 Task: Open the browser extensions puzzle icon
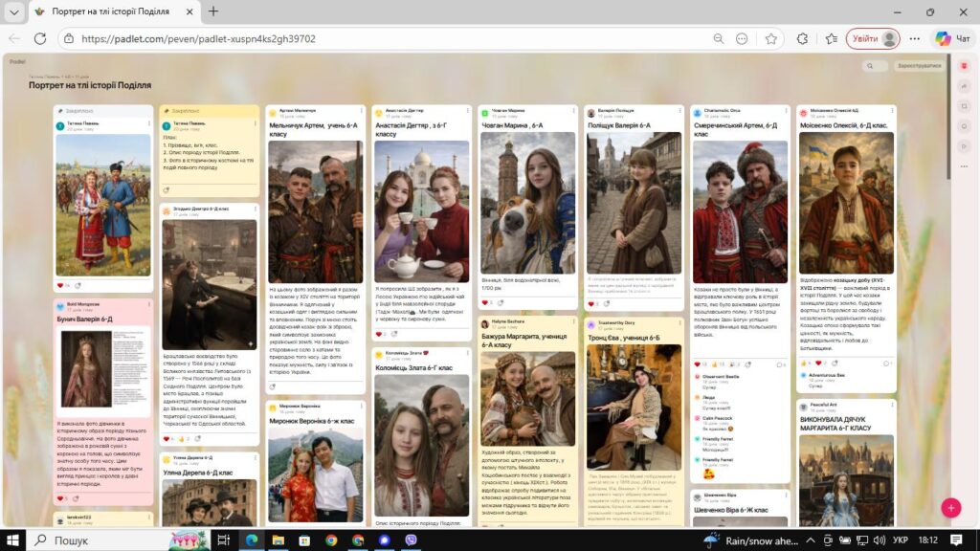(x=802, y=38)
